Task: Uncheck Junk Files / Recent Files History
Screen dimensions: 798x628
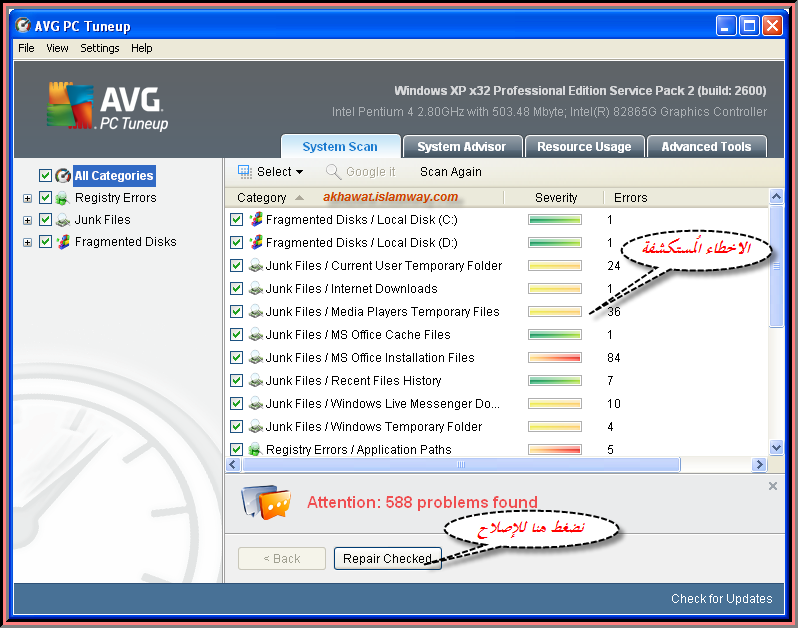Action: click(236, 380)
